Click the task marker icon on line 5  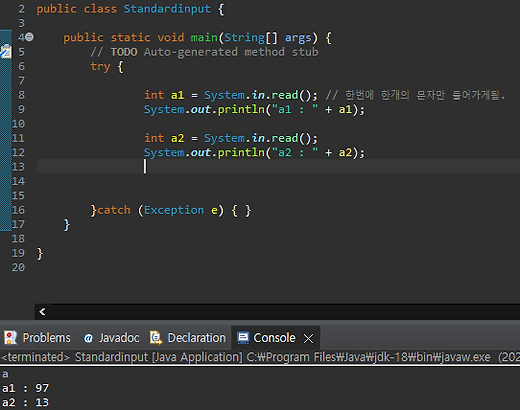click(x=6, y=52)
